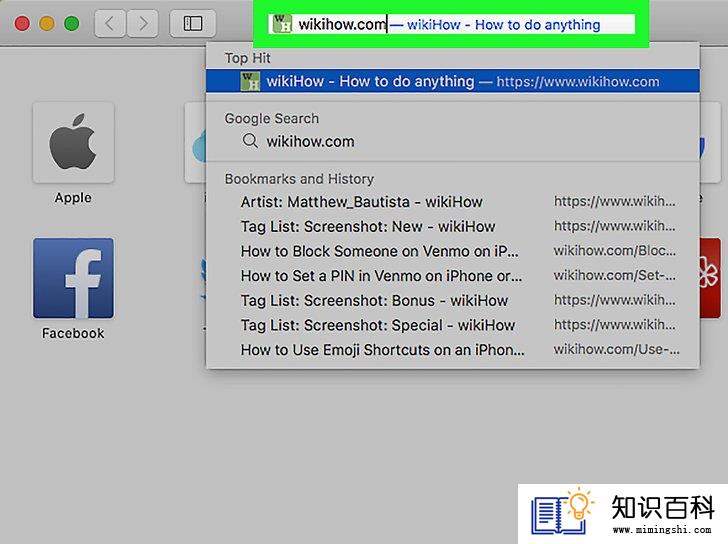Click the Safari back arrow button
Image resolution: width=728 pixels, height=544 pixels.
click(x=110, y=23)
